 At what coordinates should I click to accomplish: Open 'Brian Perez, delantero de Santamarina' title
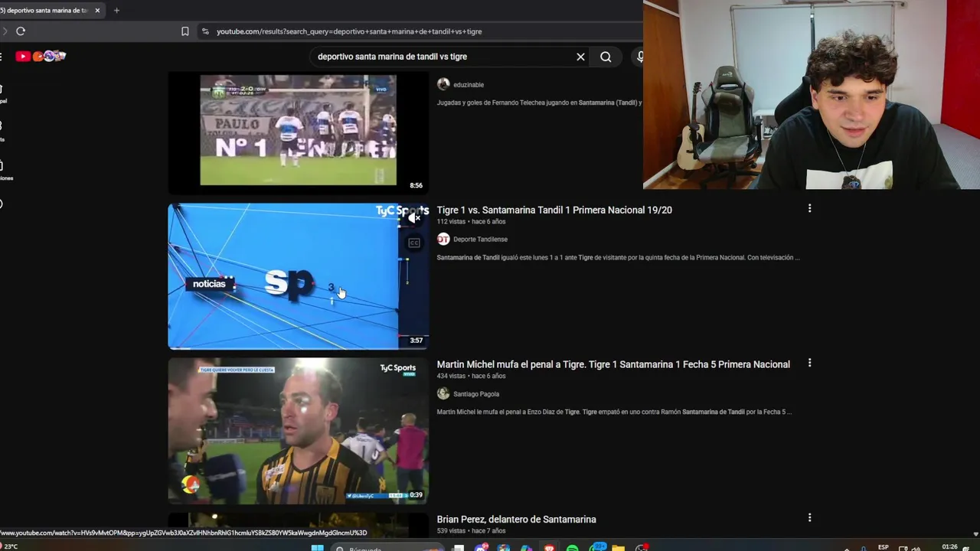coord(516,519)
